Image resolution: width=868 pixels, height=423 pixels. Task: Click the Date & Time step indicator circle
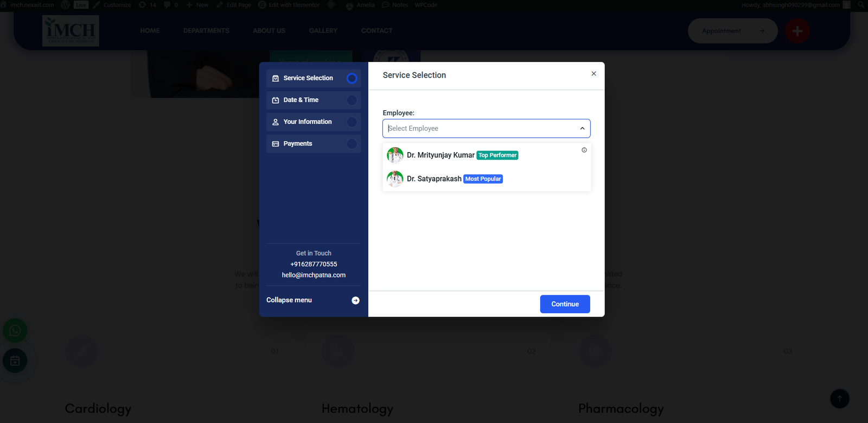pyautogui.click(x=352, y=100)
